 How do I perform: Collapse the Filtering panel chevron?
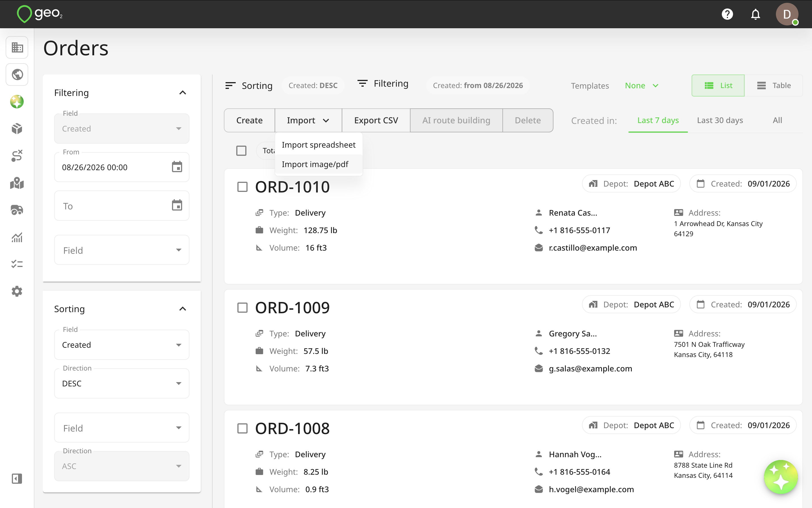coord(182,92)
